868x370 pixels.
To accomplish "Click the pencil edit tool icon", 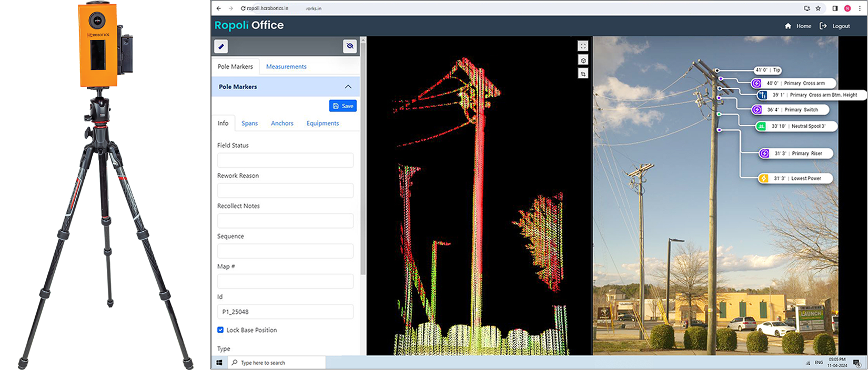I will tap(221, 47).
